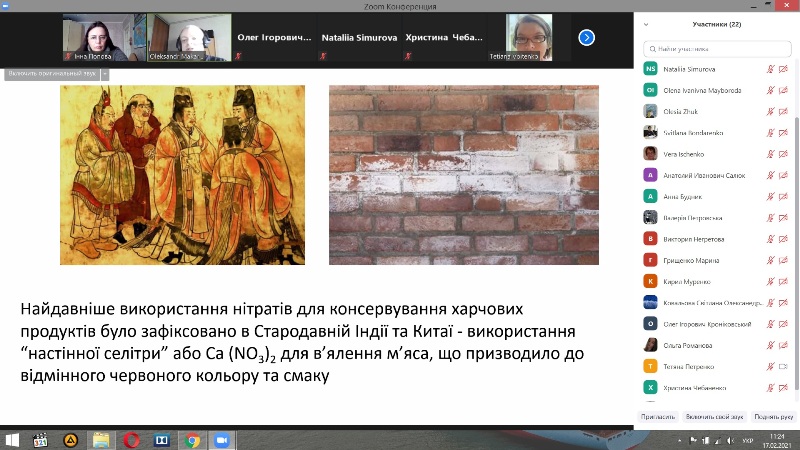Select Інна Попова video thumbnail
The image size is (800, 450).
coord(104,38)
